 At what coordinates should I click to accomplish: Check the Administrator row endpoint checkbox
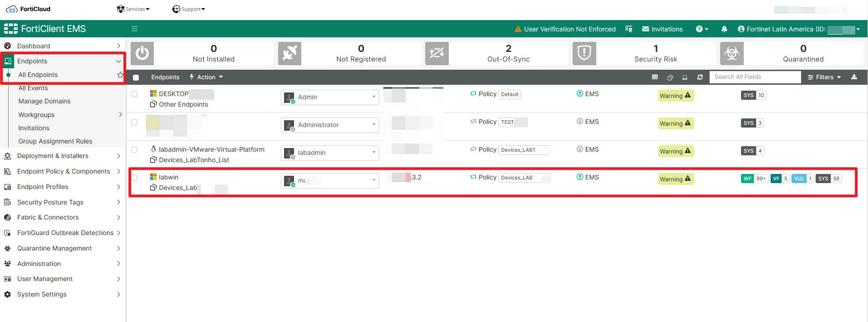point(134,122)
